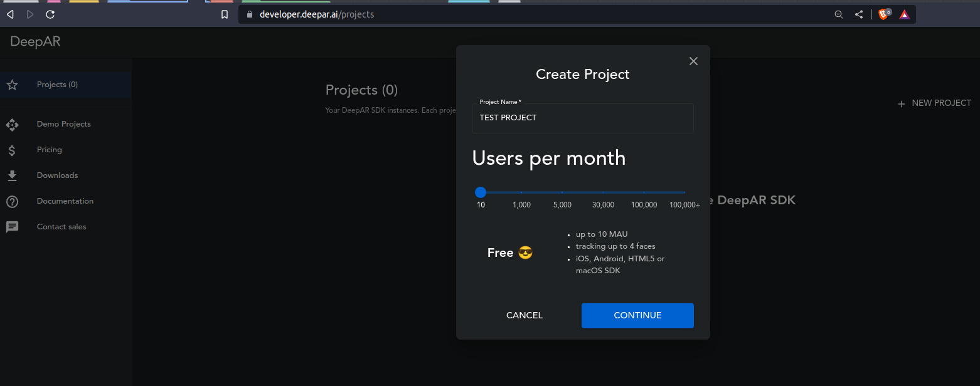Click the lock icon in address bar
The height and width of the screenshot is (386, 980).
click(x=249, y=14)
